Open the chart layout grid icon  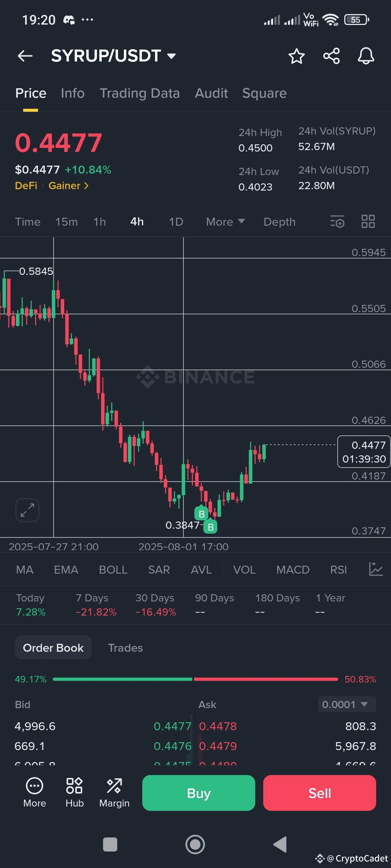[368, 221]
